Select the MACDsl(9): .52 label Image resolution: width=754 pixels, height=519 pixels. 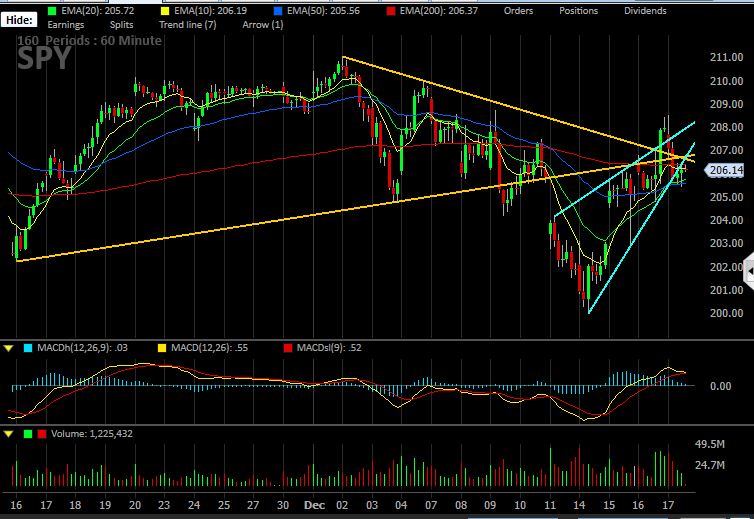[329, 348]
